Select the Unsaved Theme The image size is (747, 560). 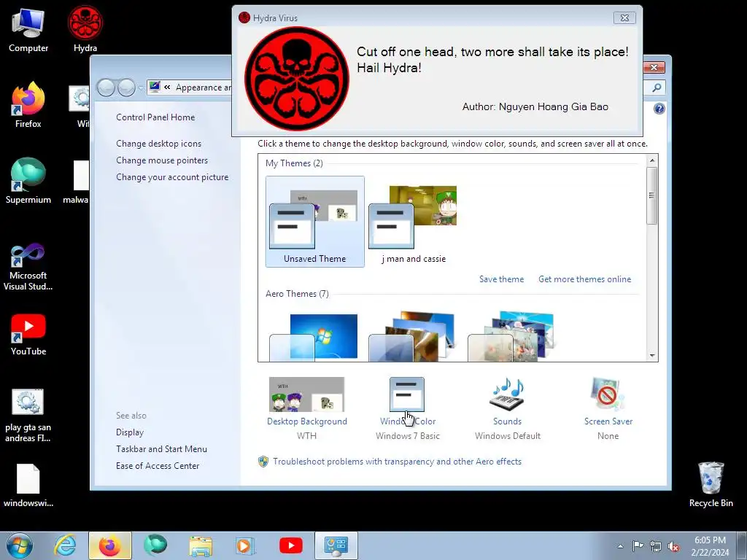click(315, 222)
